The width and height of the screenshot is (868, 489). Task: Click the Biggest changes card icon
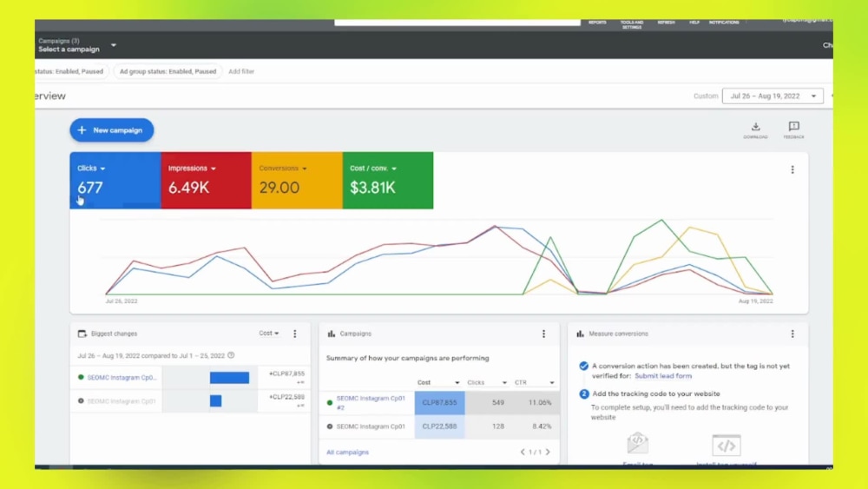tap(82, 334)
